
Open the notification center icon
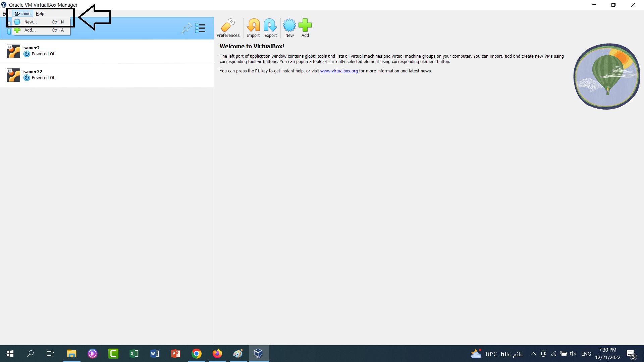[x=631, y=354]
